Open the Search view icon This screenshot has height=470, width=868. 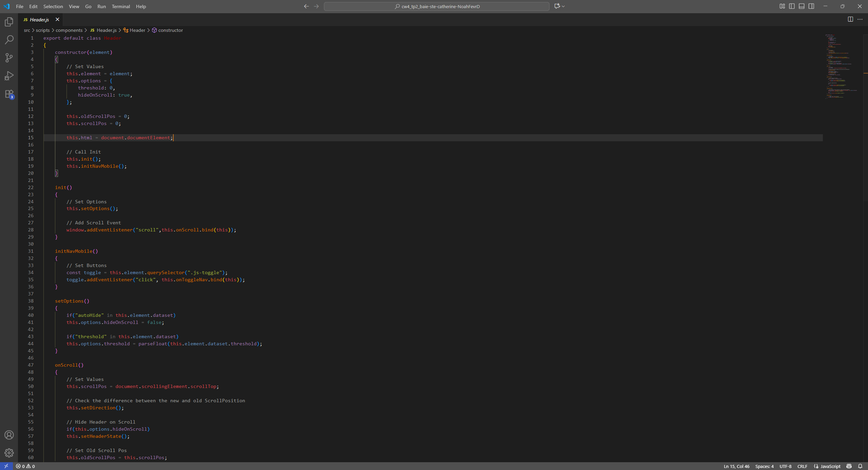(9, 40)
